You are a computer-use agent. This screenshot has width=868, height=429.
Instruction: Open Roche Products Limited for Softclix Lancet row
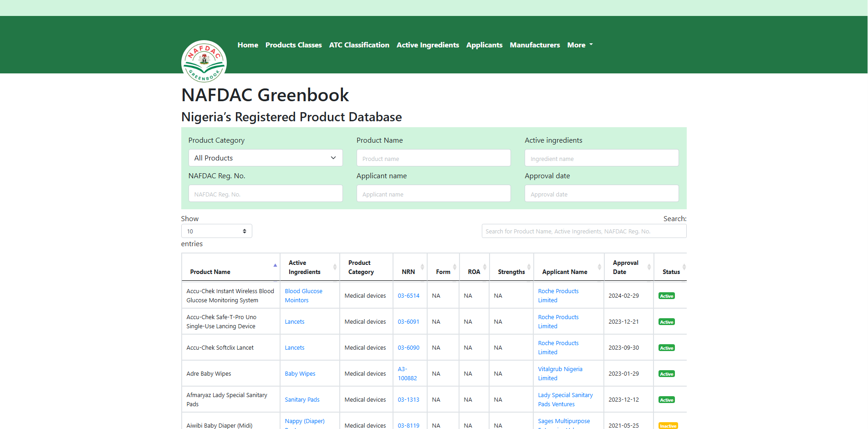558,347
